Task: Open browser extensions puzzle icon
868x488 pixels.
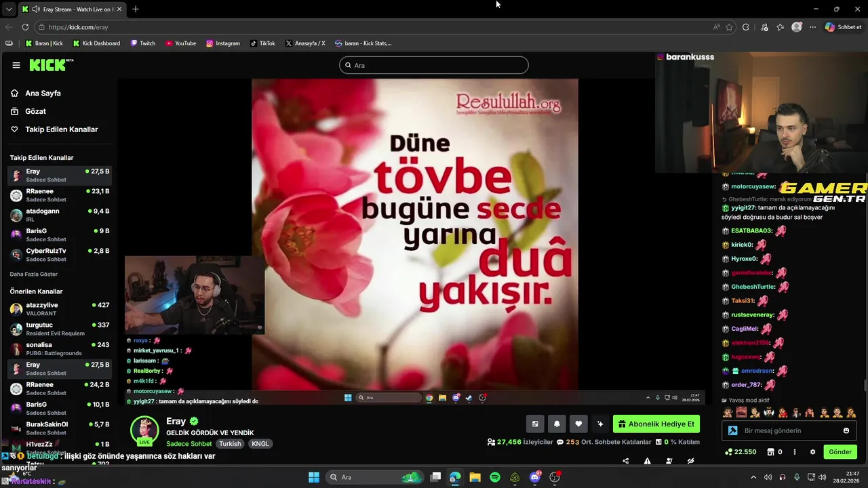Action: [746, 27]
